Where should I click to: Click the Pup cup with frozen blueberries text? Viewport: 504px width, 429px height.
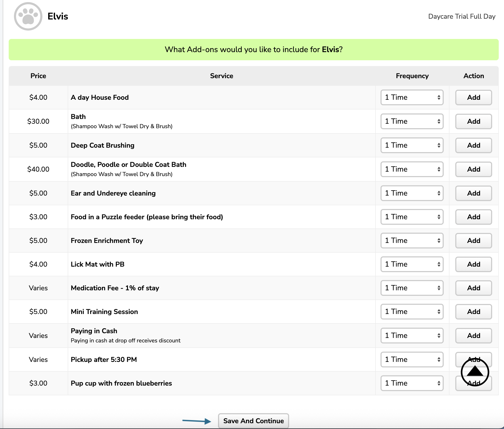coord(121,383)
